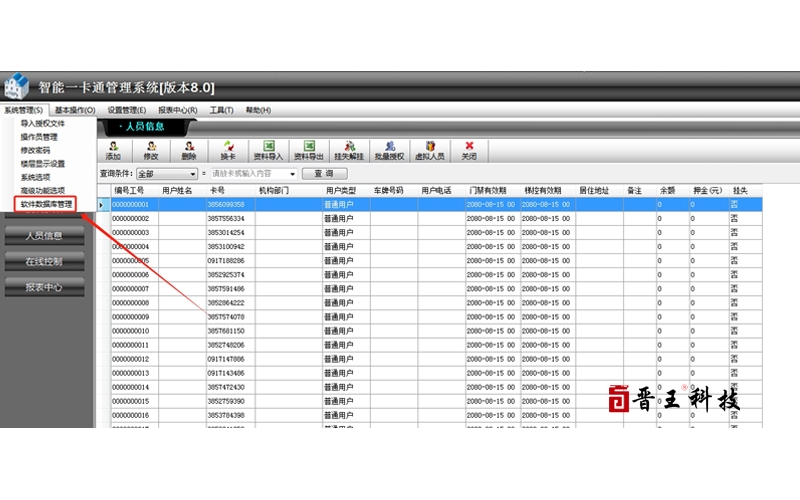The image size is (800, 500).
Task: Click card number 3857472430
Action: pyautogui.click(x=226, y=387)
